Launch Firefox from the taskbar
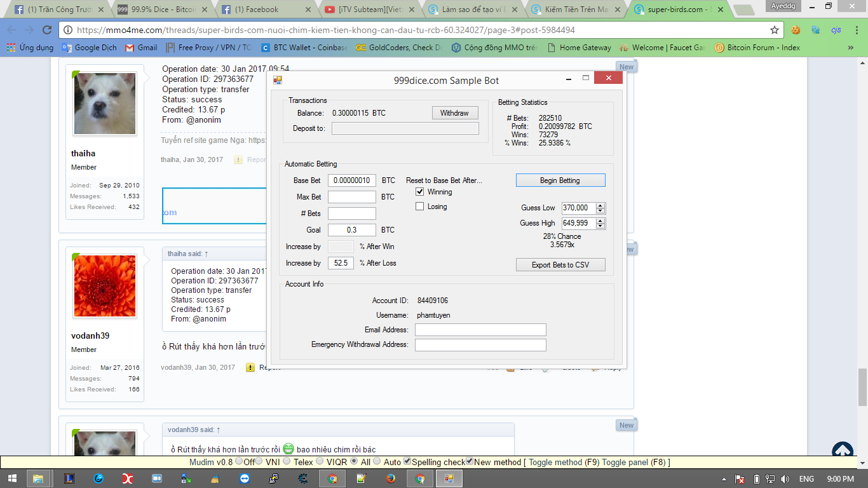 coord(391,478)
